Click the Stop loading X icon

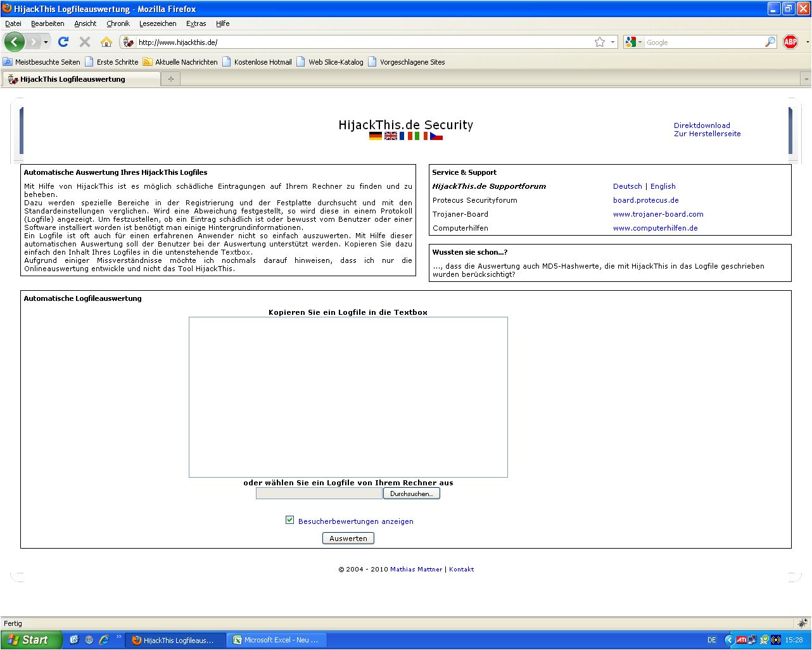pyautogui.click(x=84, y=42)
